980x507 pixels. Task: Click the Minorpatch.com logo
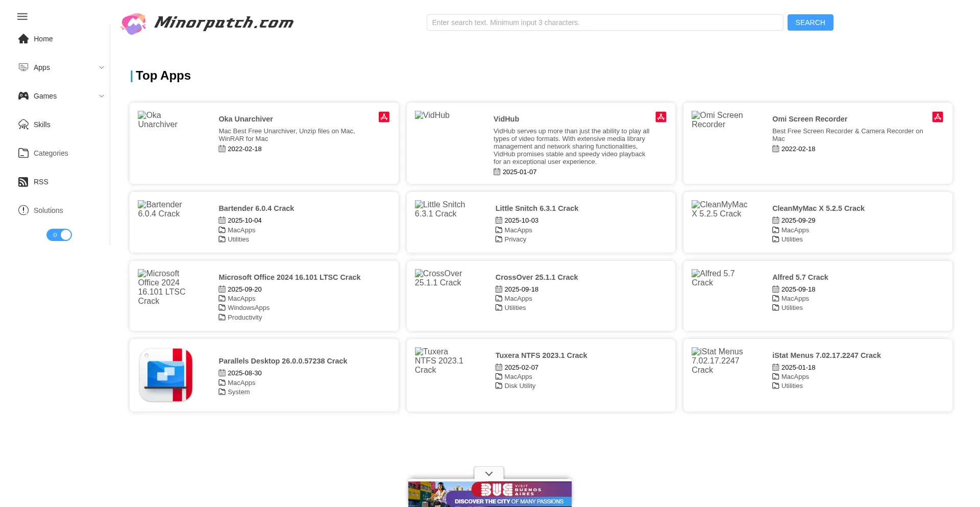coord(207,23)
